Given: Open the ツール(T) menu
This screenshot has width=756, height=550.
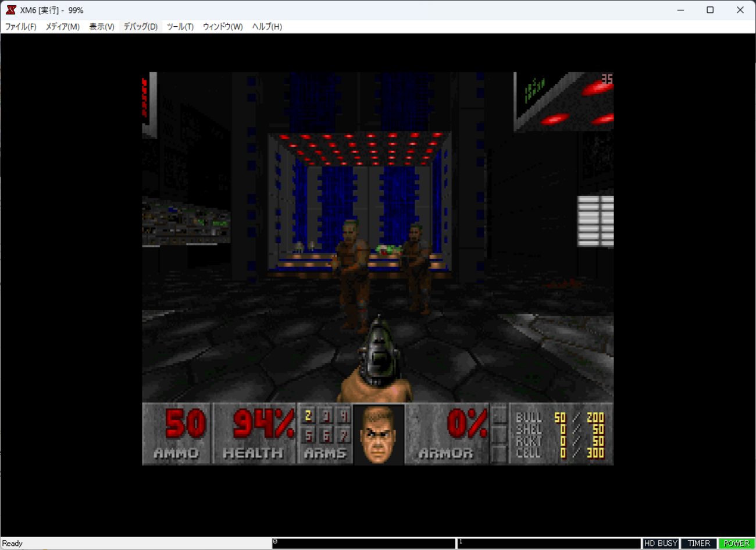Looking at the screenshot, I should [x=180, y=27].
